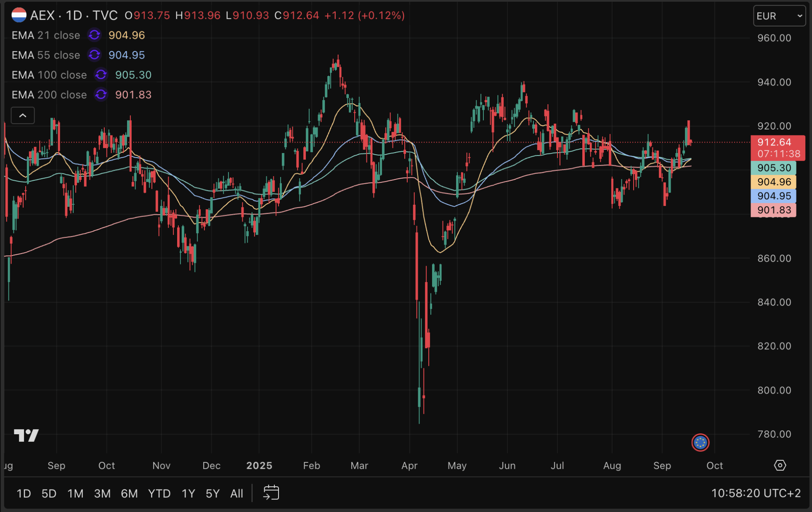Click the 6M range button

[129, 493]
